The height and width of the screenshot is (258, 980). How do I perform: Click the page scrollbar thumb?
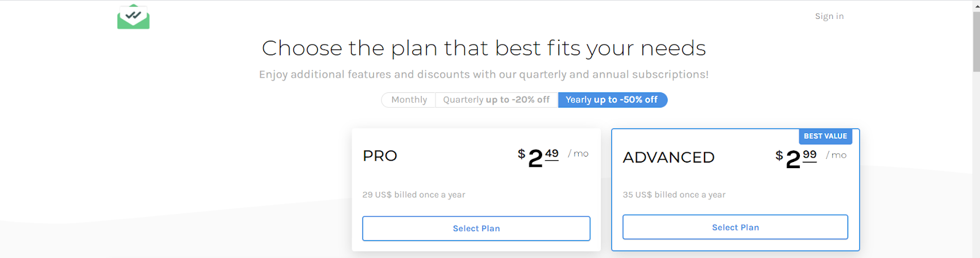coord(976,41)
